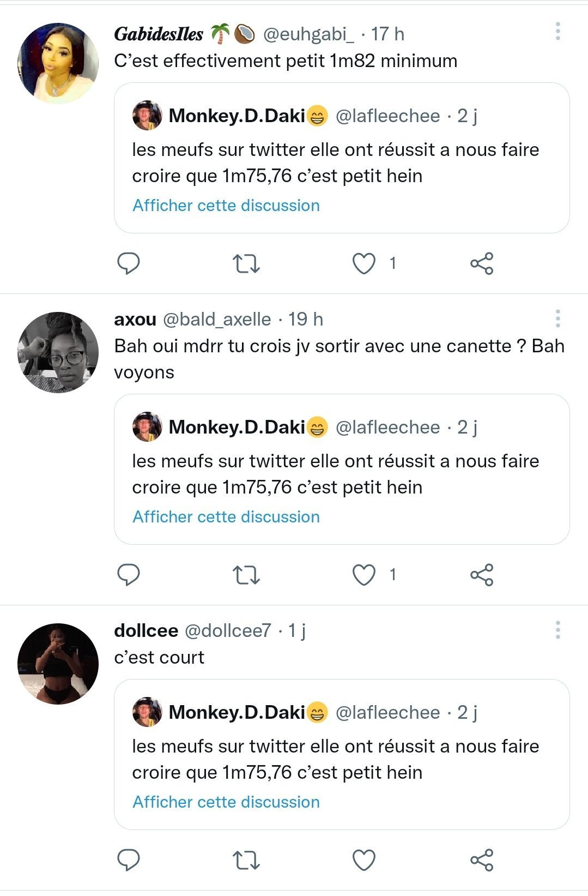Share dollcee's tweet
This screenshot has width=588, height=896.
click(482, 860)
